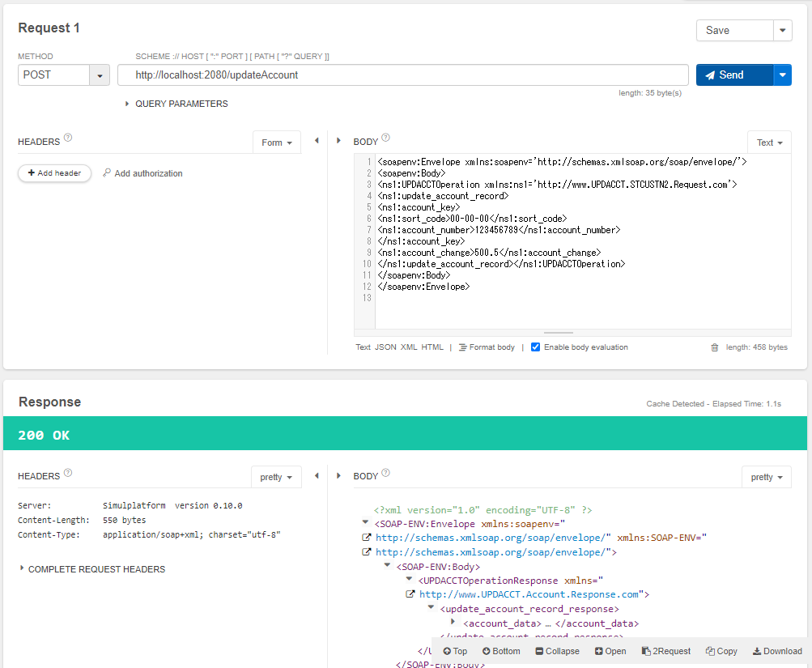Collapse UPDACCTOperationResponse node
The height and width of the screenshot is (668, 812).
409,579
